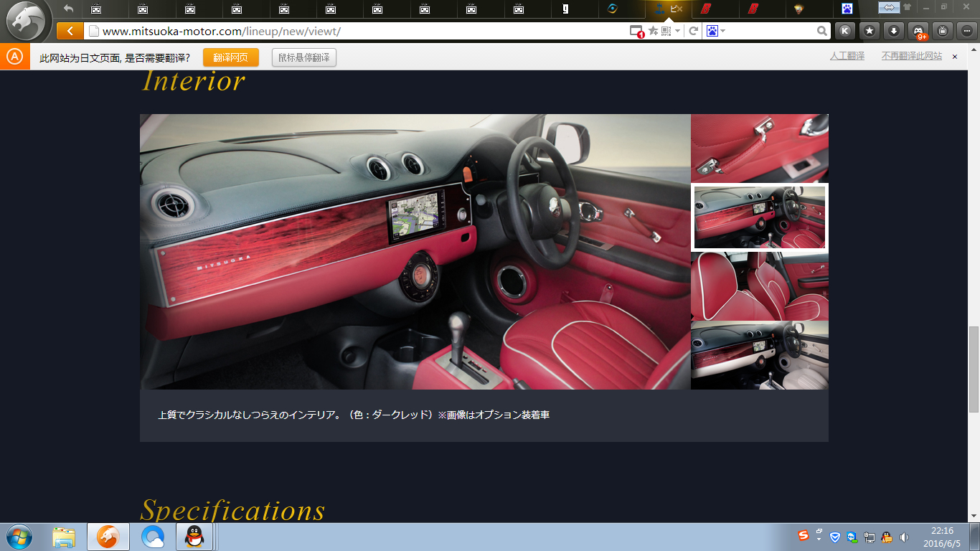Click the 不再翻译此网站 link
The width and height of the screenshot is (980, 551).
tap(912, 56)
